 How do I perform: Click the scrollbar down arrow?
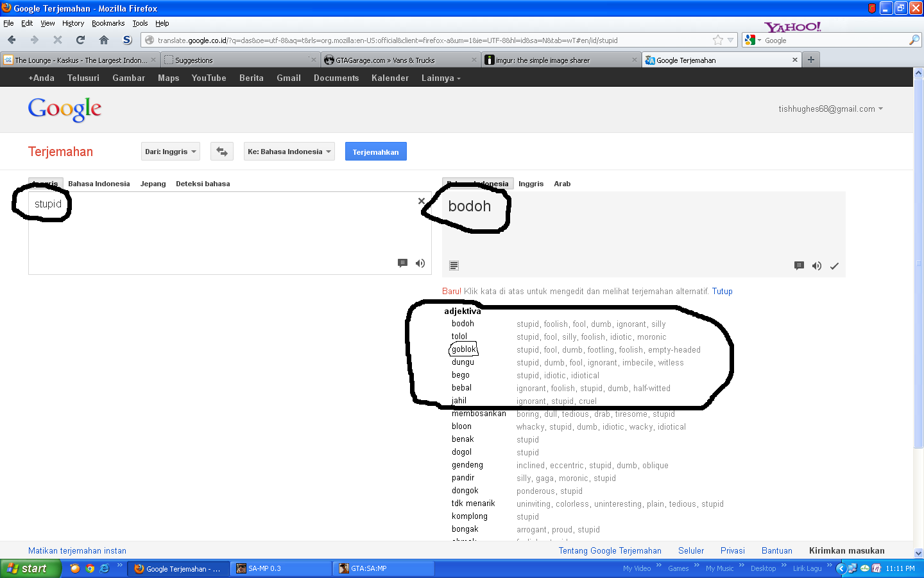point(918,553)
